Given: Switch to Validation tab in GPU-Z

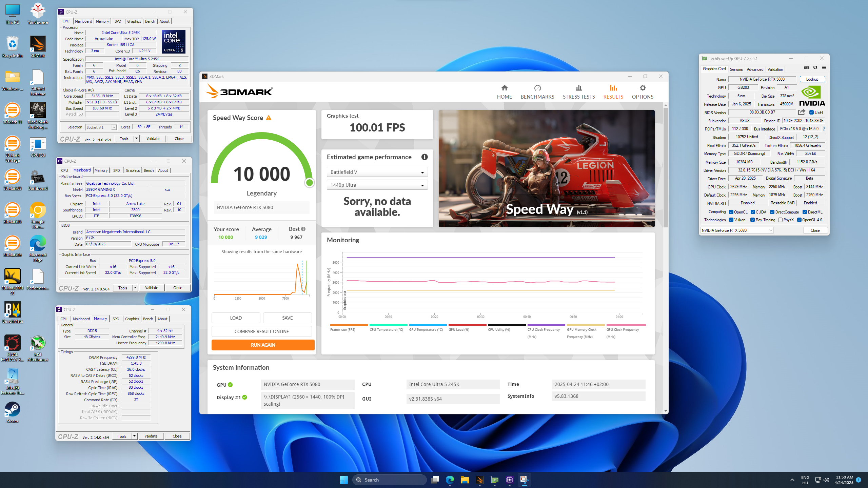Looking at the screenshot, I should tap(775, 69).
